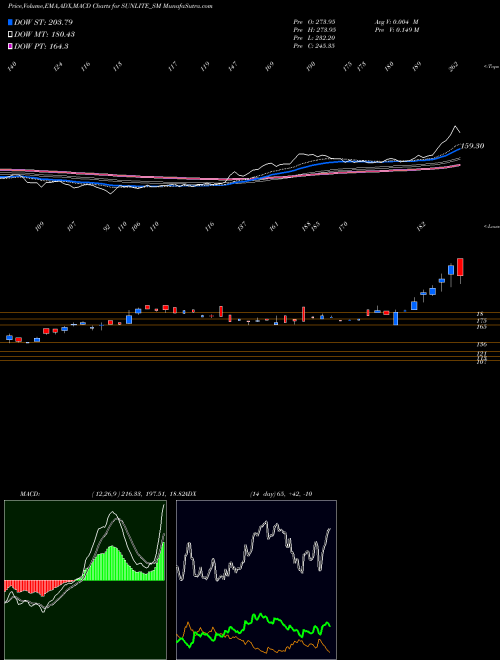Click the '155' label in the lows row
The image size is (500, 660).
click(x=315, y=226)
